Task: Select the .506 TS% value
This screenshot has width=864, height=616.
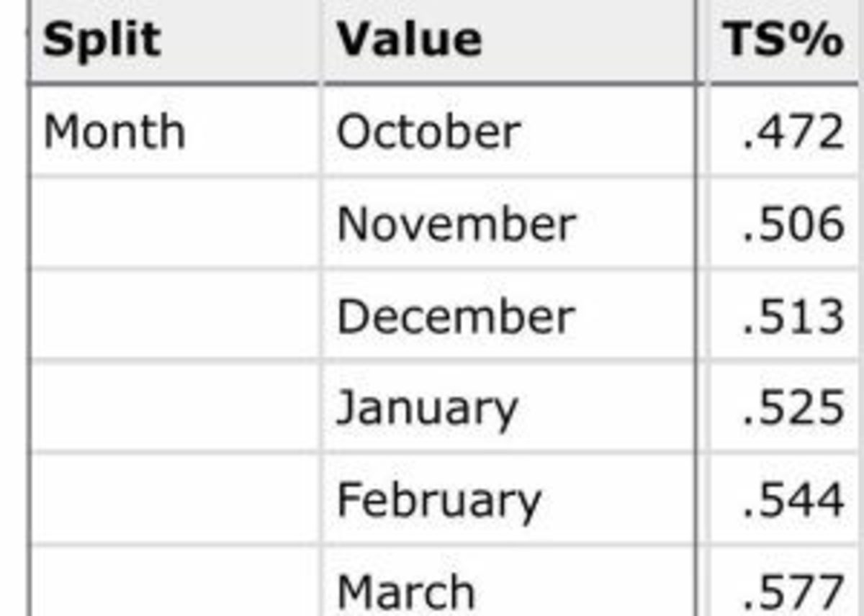Action: (x=793, y=224)
